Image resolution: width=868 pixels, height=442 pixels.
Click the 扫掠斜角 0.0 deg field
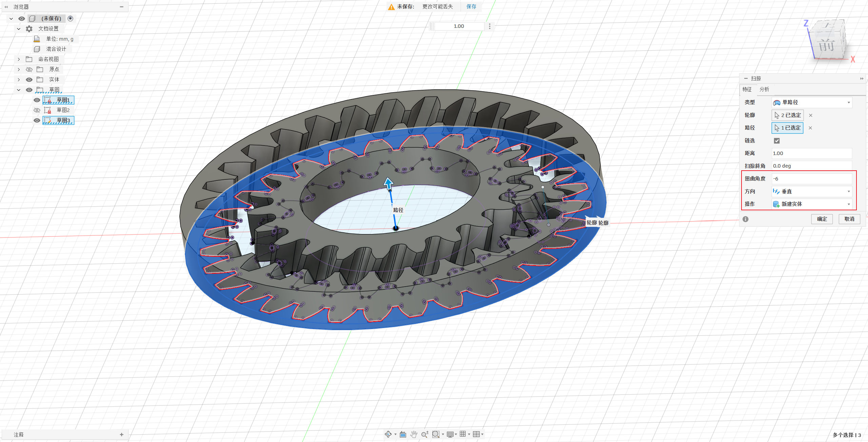coord(812,166)
